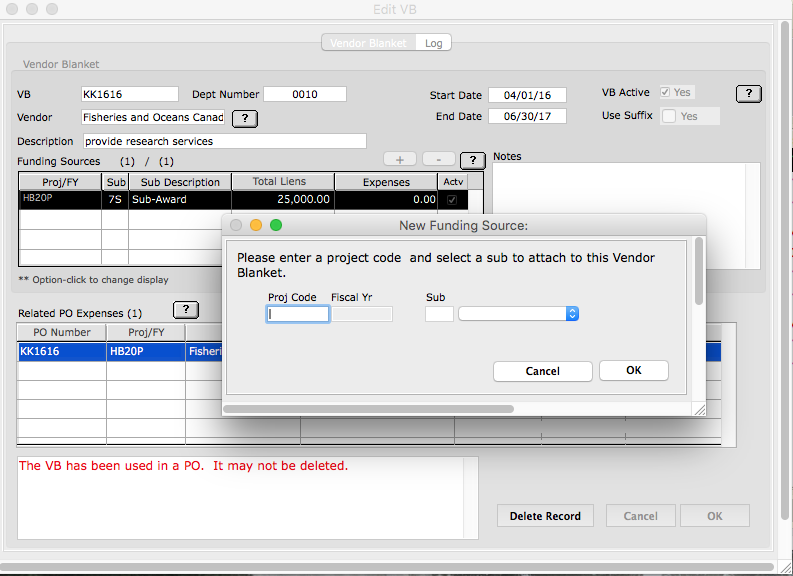This screenshot has height=576, width=793.
Task: Toggle the VB Active Yes checkbox
Action: 665,93
